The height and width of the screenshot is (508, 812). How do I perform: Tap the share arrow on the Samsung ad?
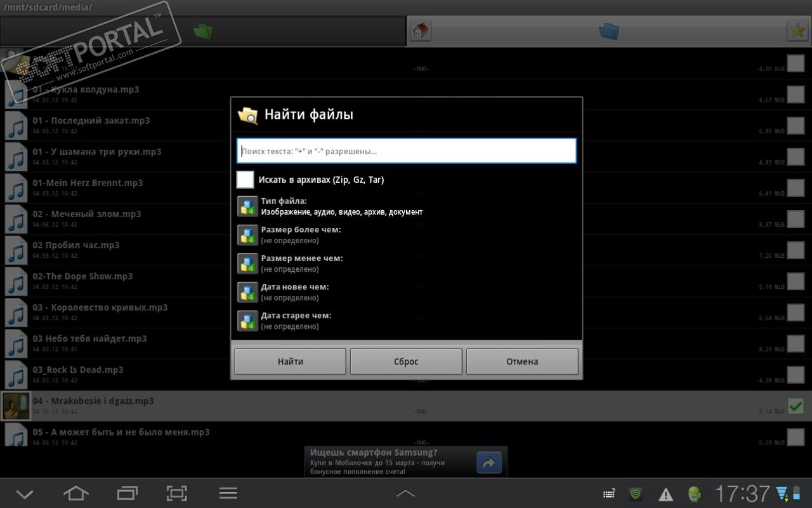pos(488,462)
